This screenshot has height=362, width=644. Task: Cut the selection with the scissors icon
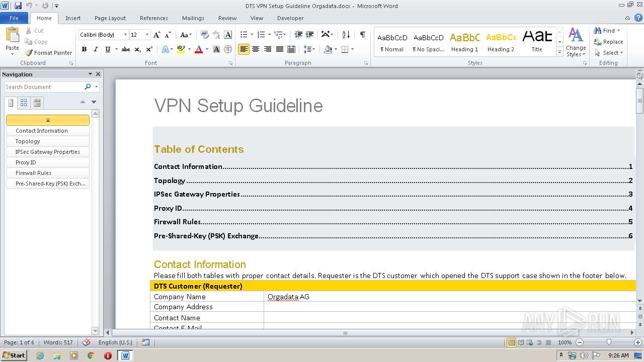[x=29, y=31]
